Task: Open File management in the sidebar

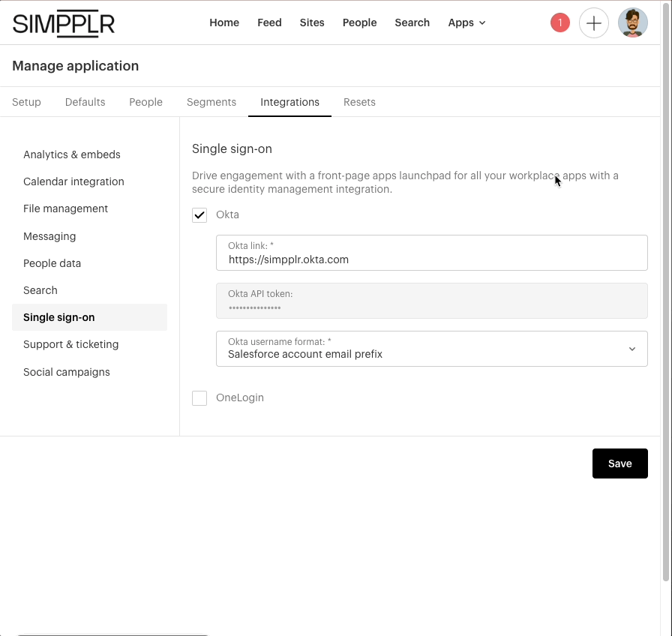Action: click(x=65, y=208)
